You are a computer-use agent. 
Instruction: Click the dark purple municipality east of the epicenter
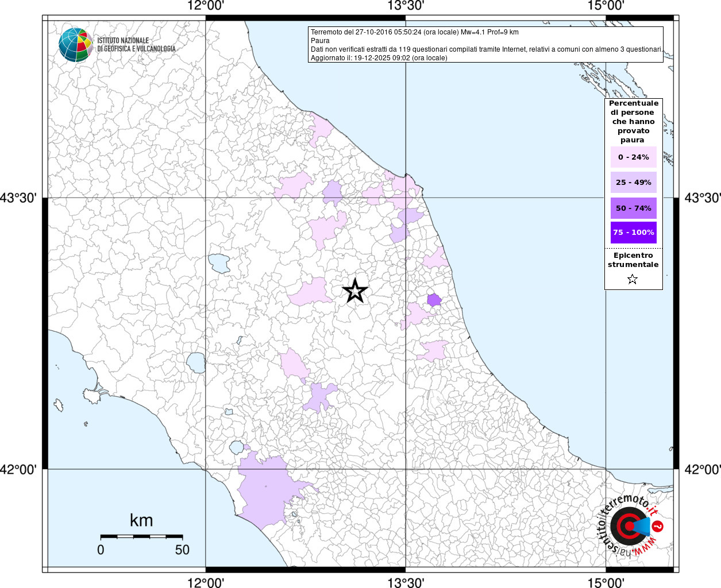coord(434,300)
